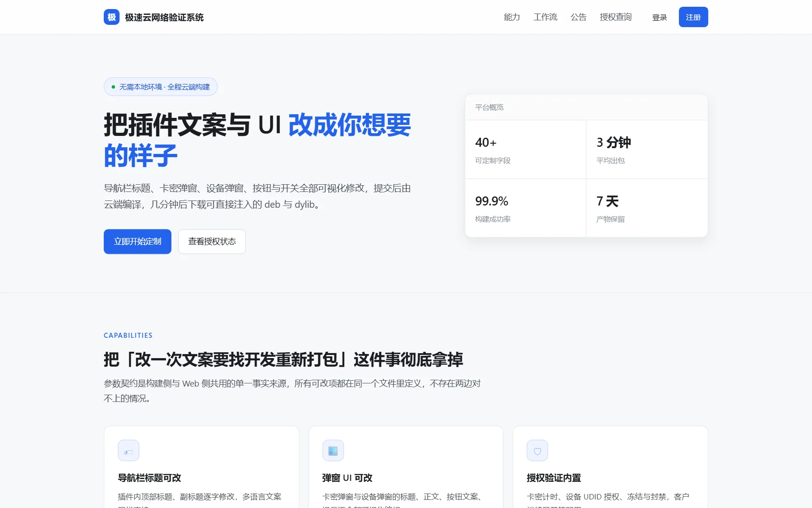Click the 可定制字段 label
Viewport: 812px width, 508px height.
click(x=493, y=161)
